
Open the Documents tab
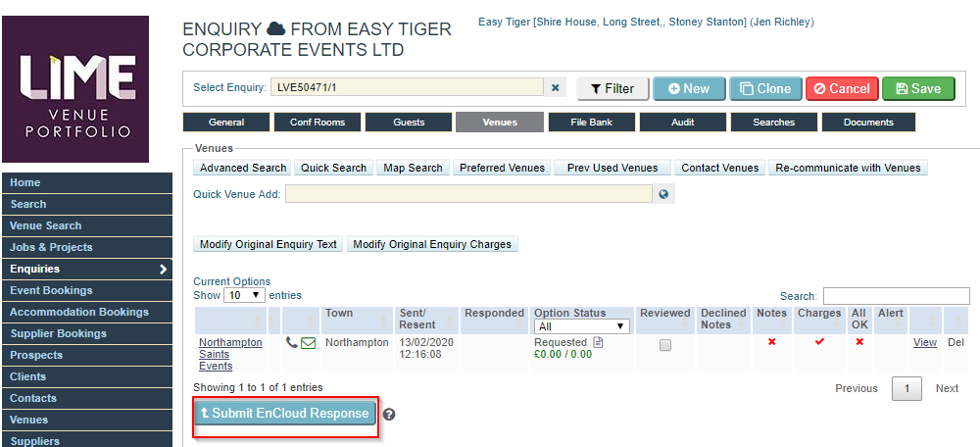click(x=868, y=123)
